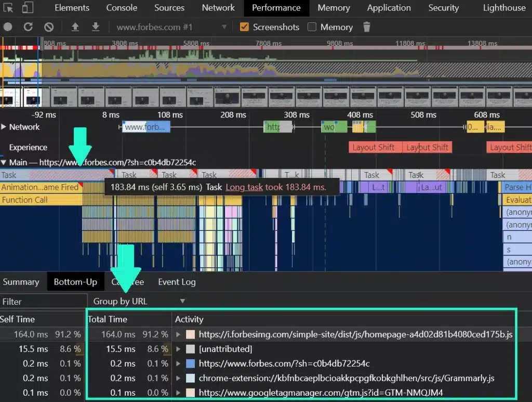Viewport: 532px width, 402px height.
Task: Click the first filmstrip screenshot thumbnail
Action: [11, 96]
